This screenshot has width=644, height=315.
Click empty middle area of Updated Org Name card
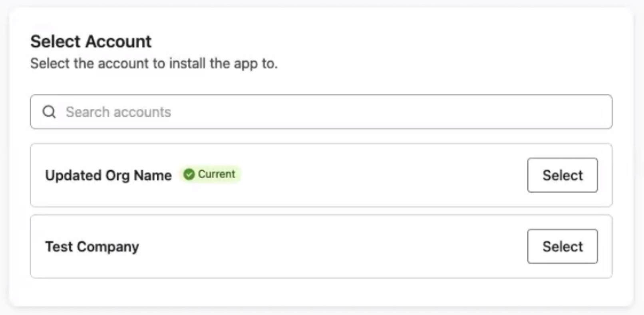(x=380, y=175)
